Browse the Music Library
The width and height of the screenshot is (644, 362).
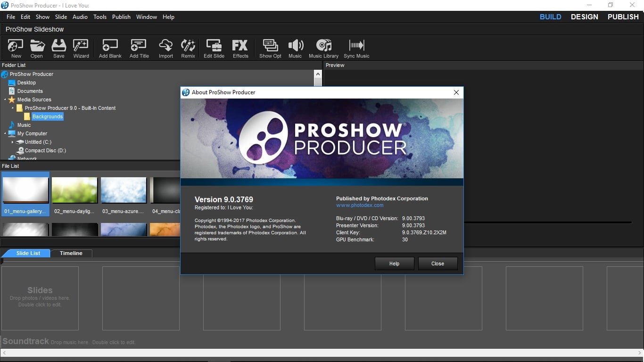[x=324, y=47]
